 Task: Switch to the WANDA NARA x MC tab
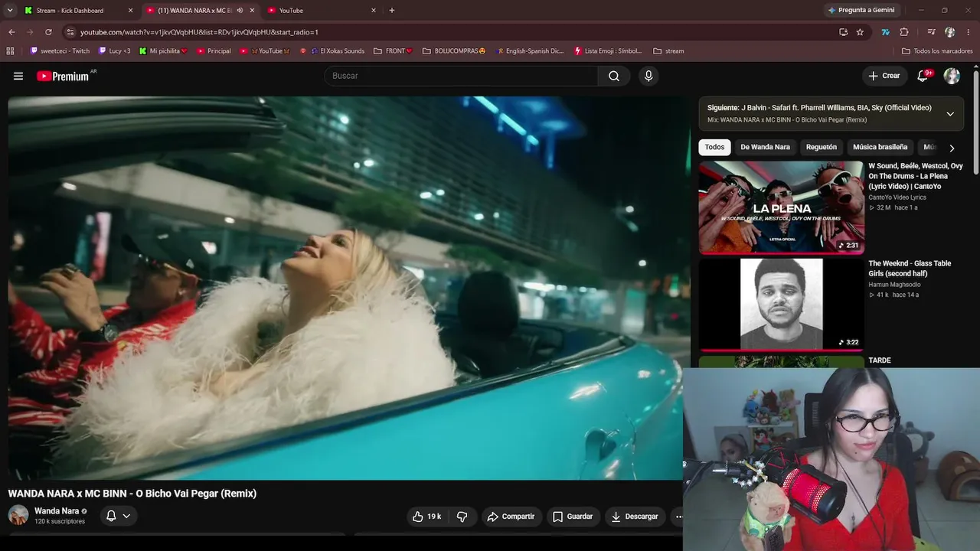201,11
